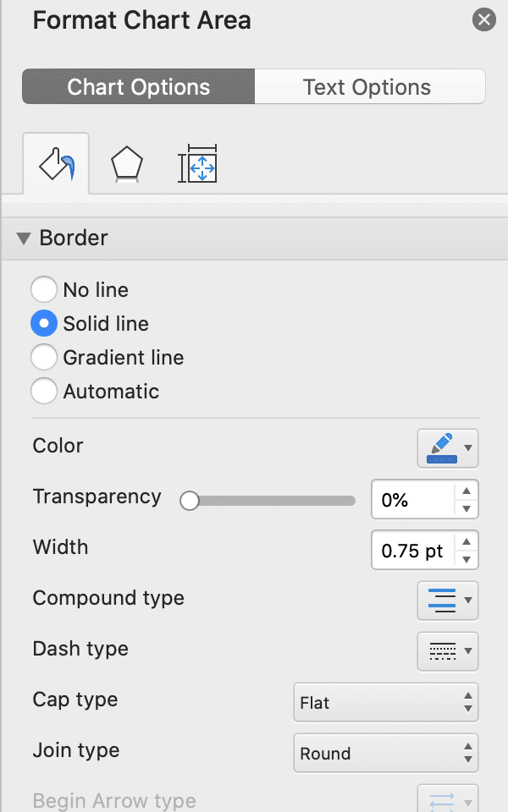Select the Size & Properties icon
Image resolution: width=508 pixels, height=812 pixels.
click(196, 162)
